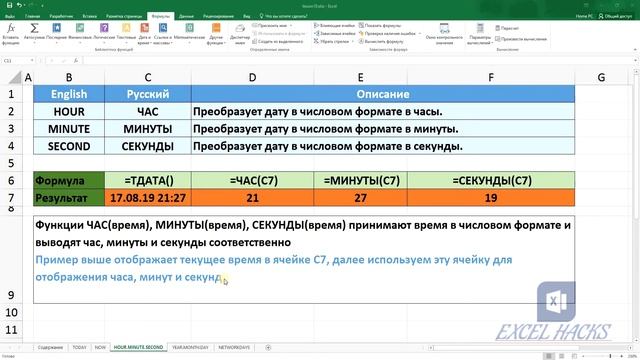Screen dimensions: 640x360
Task: Open the Home ribbon tab
Action: [32, 16]
